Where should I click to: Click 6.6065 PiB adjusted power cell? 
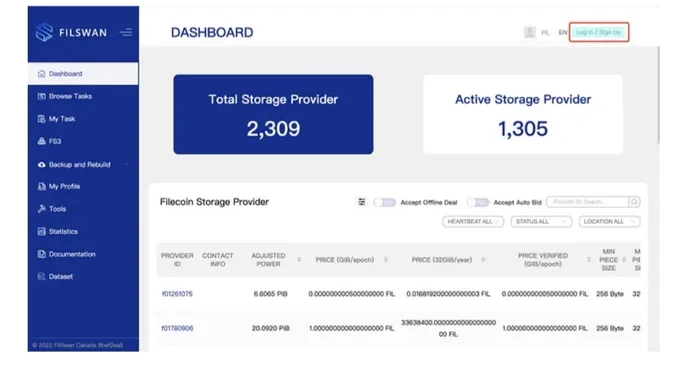pos(271,294)
